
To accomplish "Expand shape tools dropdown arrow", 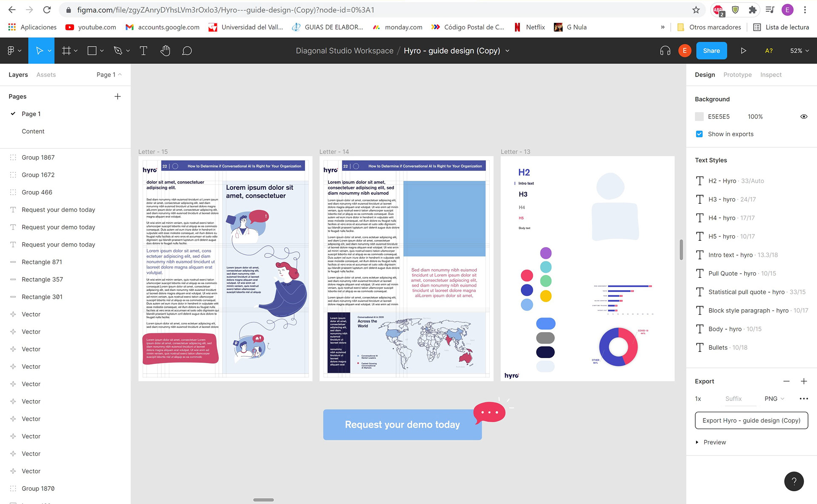I will (102, 51).
